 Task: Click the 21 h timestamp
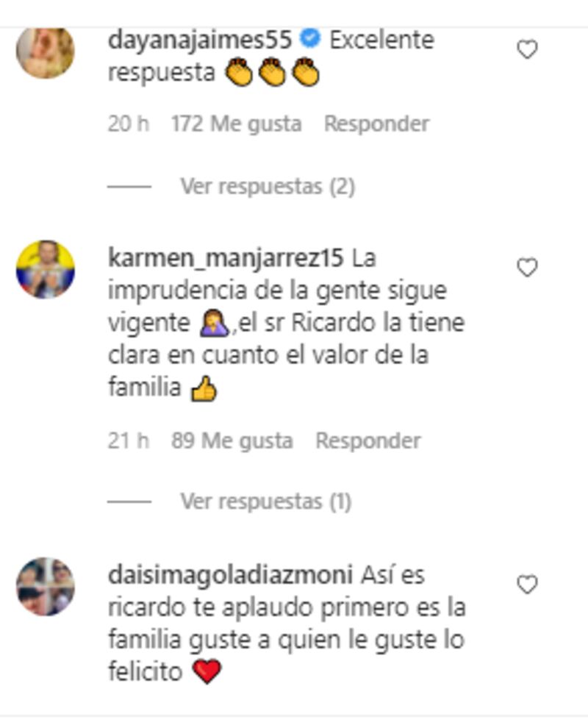(x=128, y=440)
